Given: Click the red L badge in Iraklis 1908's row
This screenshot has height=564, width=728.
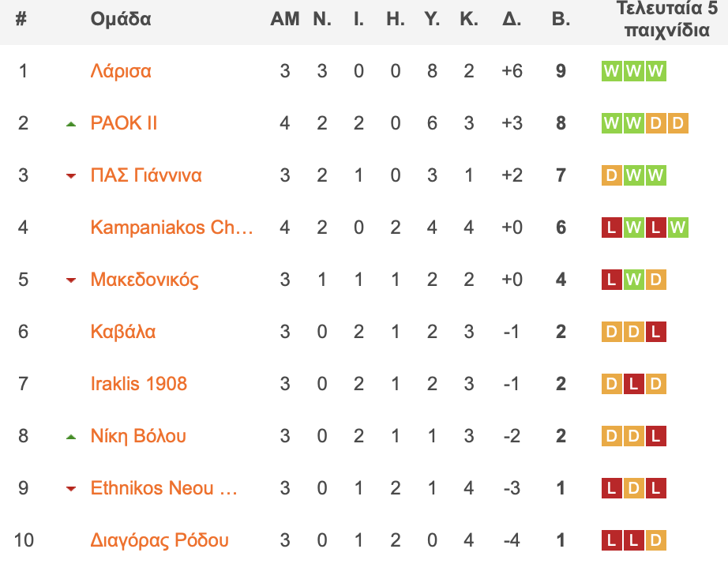Looking at the screenshot, I should click(634, 384).
